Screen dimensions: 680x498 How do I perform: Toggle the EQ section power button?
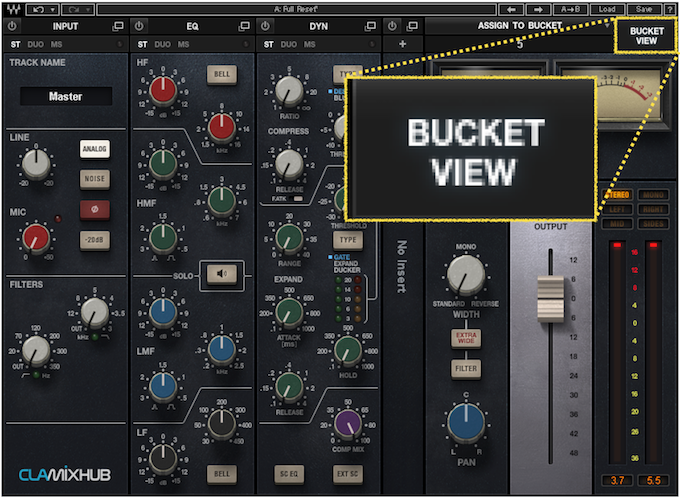[x=139, y=26]
